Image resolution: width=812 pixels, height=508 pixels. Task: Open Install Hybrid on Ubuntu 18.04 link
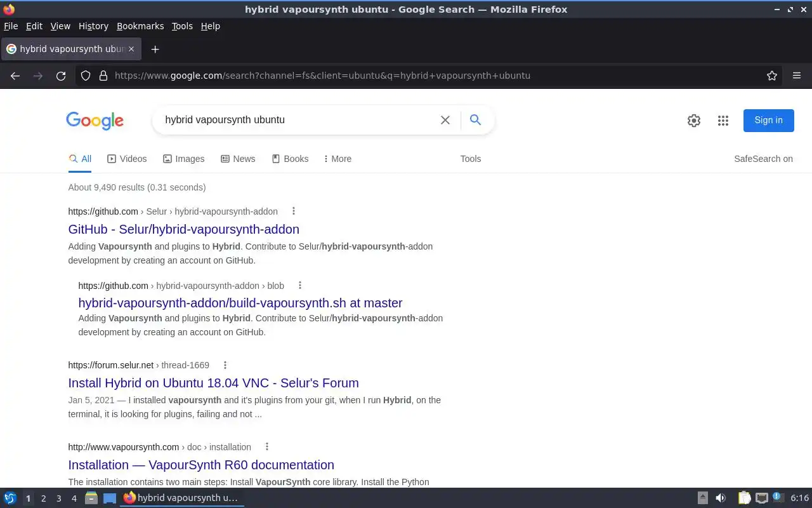click(213, 383)
